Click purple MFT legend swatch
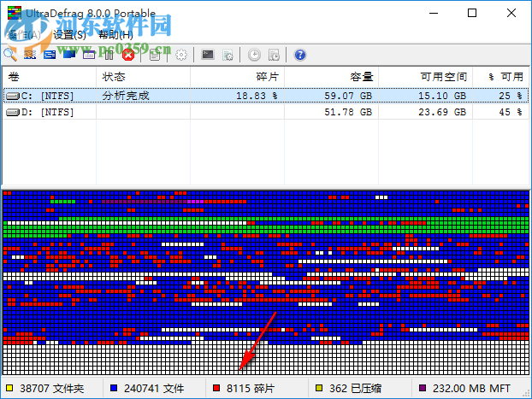 point(423,388)
